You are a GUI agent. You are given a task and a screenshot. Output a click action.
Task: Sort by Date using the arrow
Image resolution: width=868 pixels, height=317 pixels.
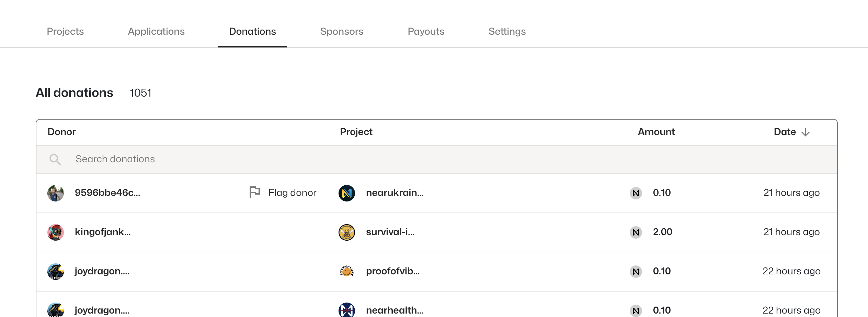pyautogui.click(x=805, y=132)
